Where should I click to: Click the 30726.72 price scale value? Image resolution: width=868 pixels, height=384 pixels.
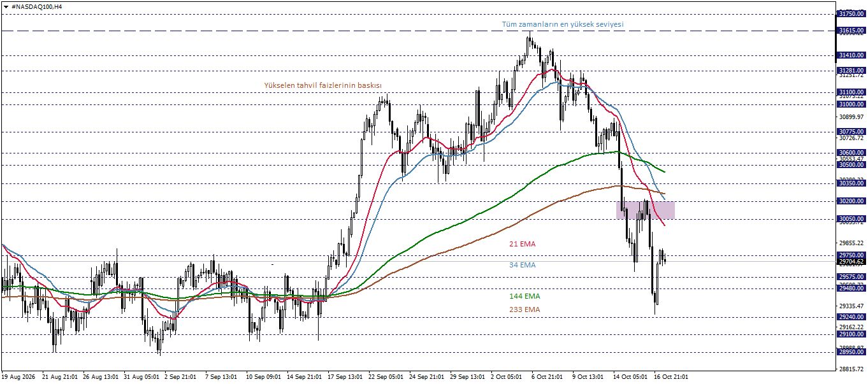point(851,138)
